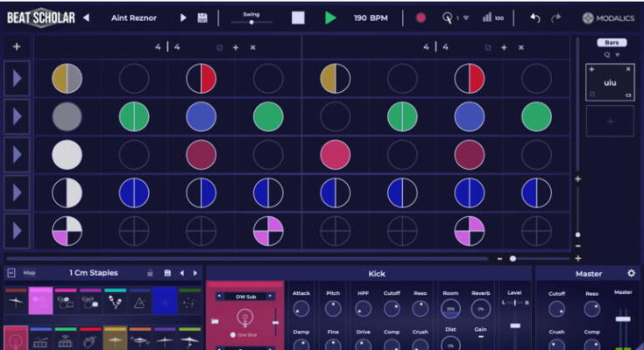644x350 pixels.
Task: Adjust the Swing slider
Action: click(251, 22)
